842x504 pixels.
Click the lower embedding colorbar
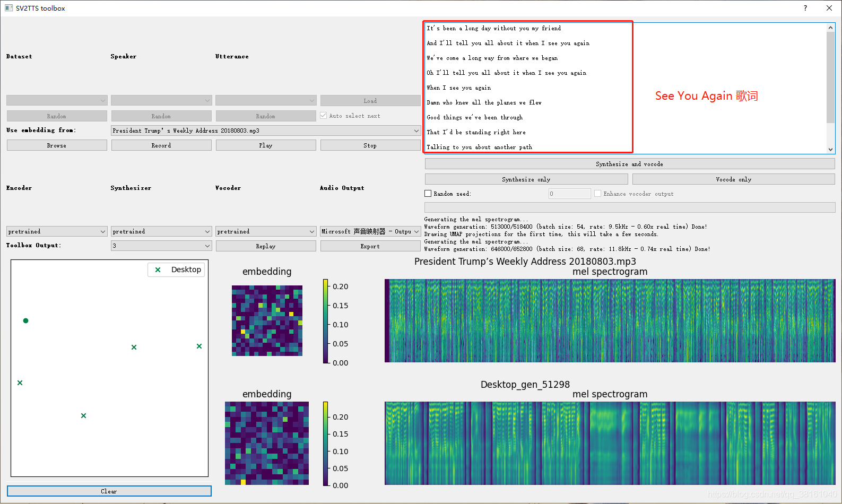tap(326, 444)
